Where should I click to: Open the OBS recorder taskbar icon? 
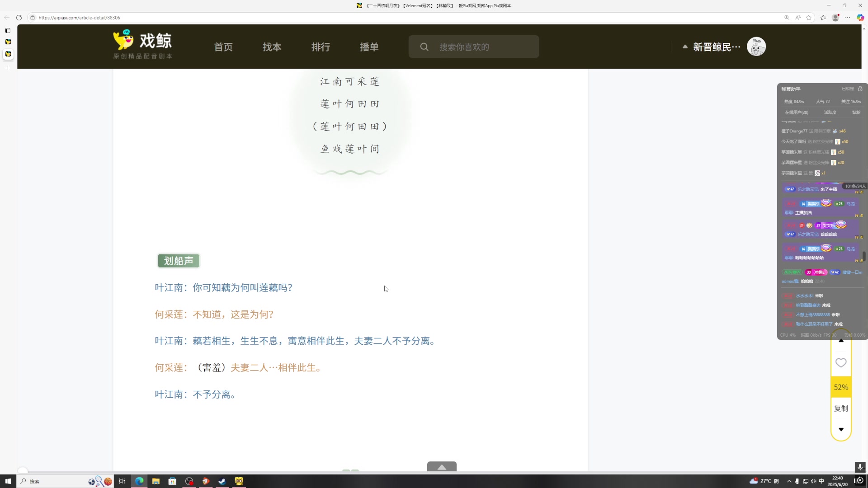point(189,481)
